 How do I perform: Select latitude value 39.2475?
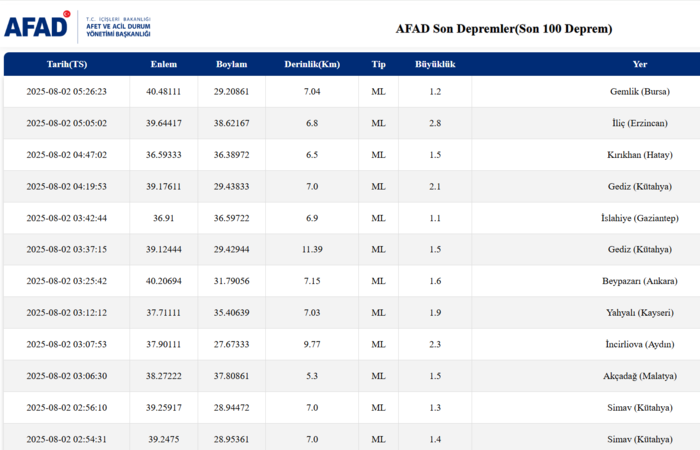[x=164, y=440]
